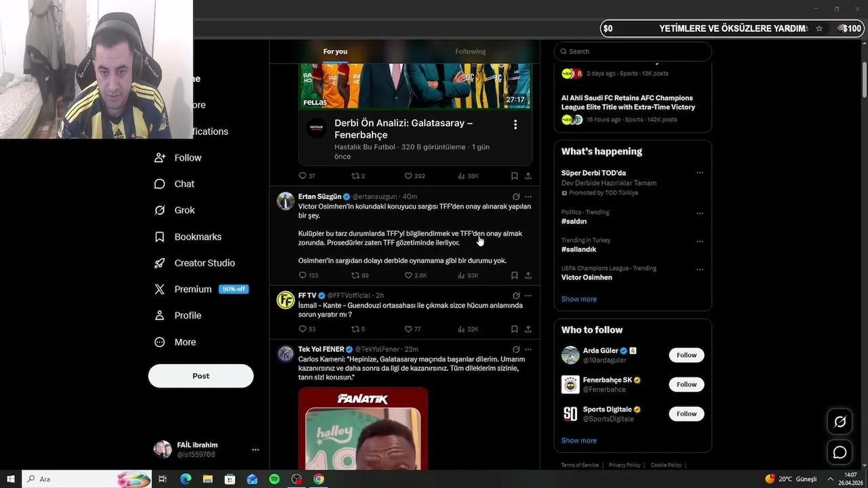
Task: View analytics of FF TV post
Action: click(468, 329)
